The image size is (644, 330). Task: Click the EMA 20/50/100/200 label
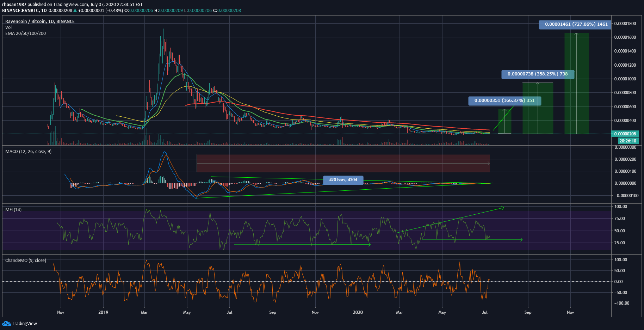[25, 33]
